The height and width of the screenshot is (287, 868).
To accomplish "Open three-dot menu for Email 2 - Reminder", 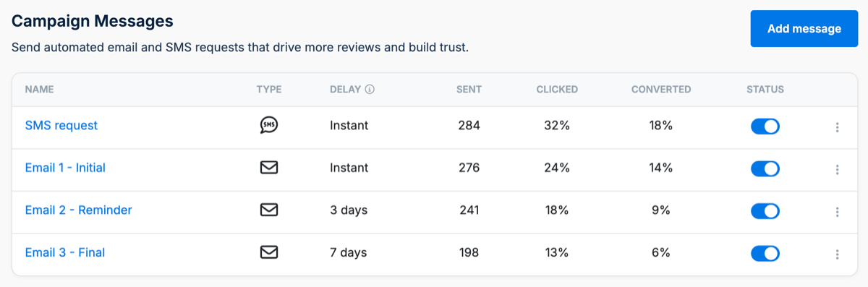I will coord(837,212).
